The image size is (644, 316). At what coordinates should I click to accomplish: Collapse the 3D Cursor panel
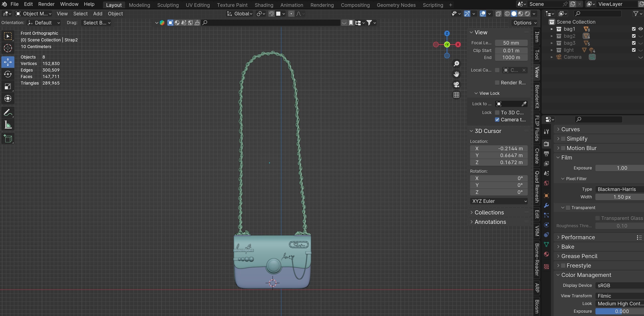(488, 131)
